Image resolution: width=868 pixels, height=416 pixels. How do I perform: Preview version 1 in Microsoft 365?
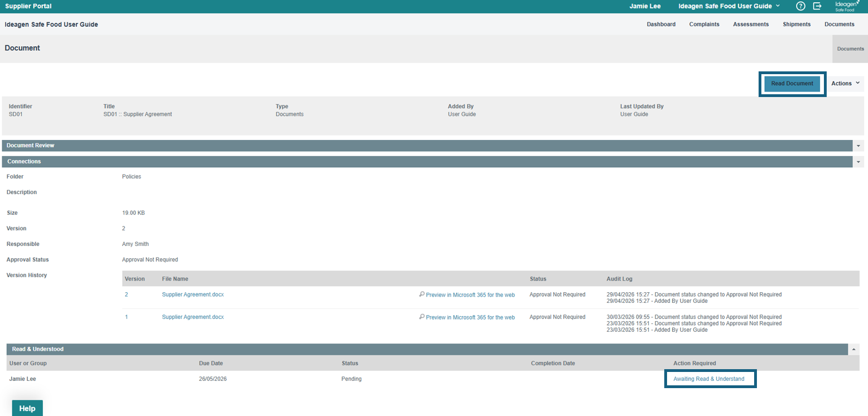(x=470, y=317)
